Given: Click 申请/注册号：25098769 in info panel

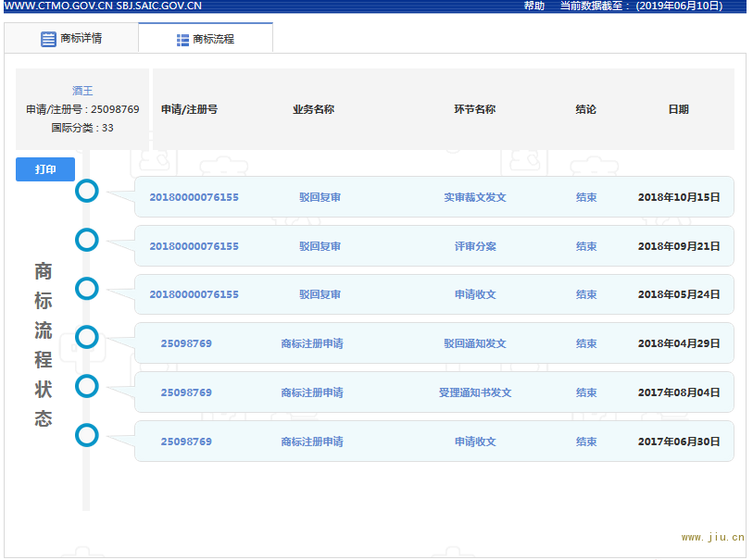Looking at the screenshot, I should point(82,109).
